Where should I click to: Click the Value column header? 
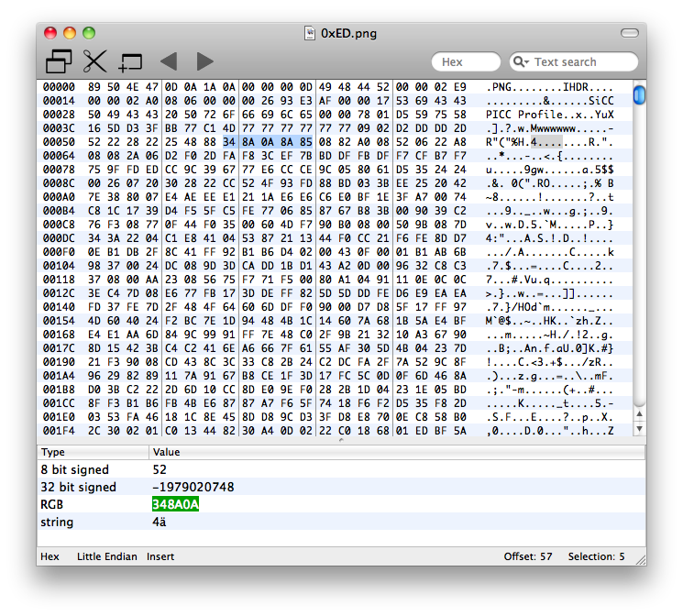coord(394,452)
